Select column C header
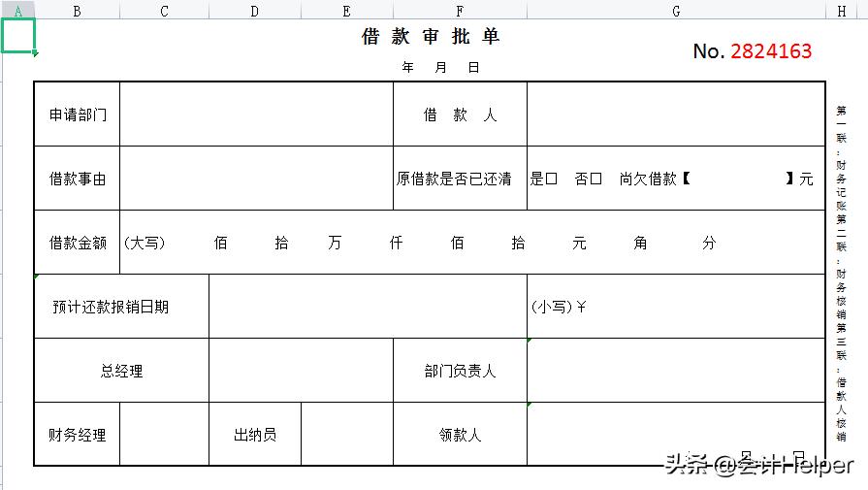Image resolution: width=868 pixels, height=490 pixels. (x=165, y=10)
